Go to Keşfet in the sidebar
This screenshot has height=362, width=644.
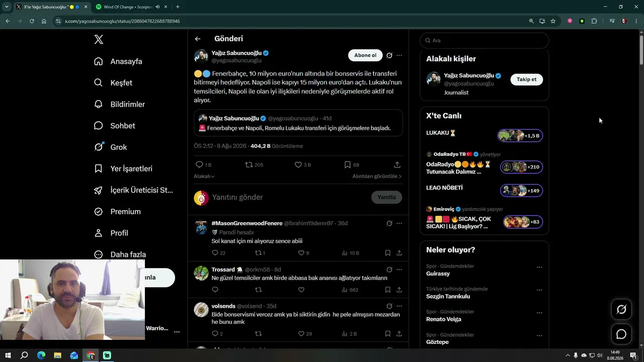point(113,83)
